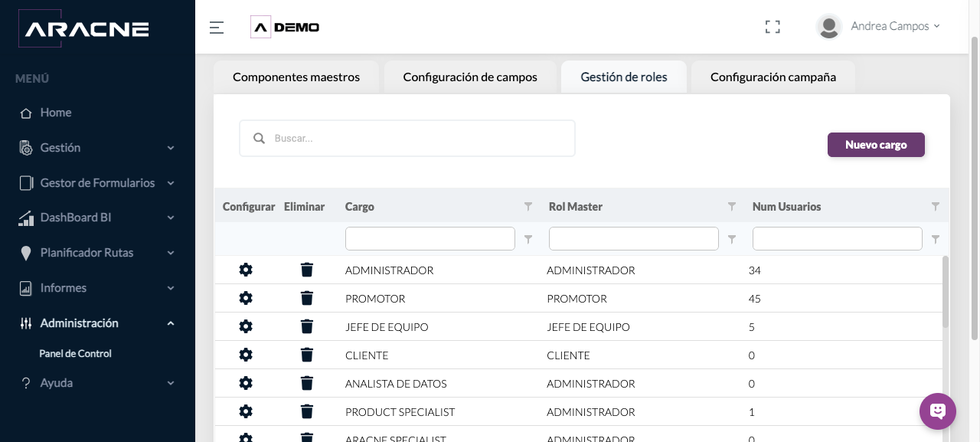Click the user avatar picture
Image resolution: width=980 pixels, height=442 pixels.
[x=829, y=26]
